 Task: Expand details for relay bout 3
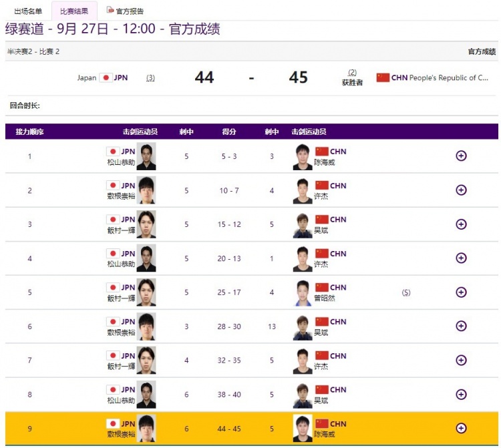461,224
